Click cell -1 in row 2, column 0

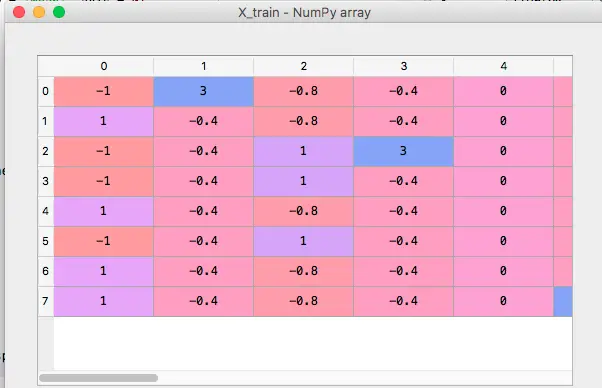click(104, 151)
